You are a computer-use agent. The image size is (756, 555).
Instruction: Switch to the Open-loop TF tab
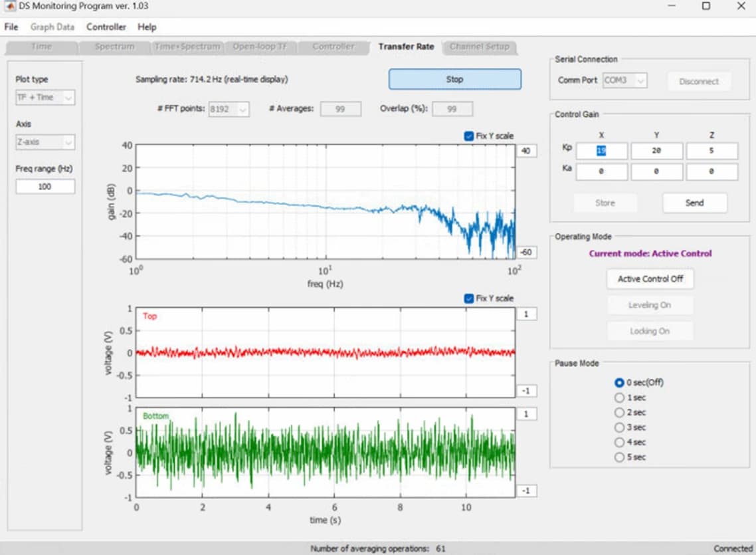(x=259, y=47)
